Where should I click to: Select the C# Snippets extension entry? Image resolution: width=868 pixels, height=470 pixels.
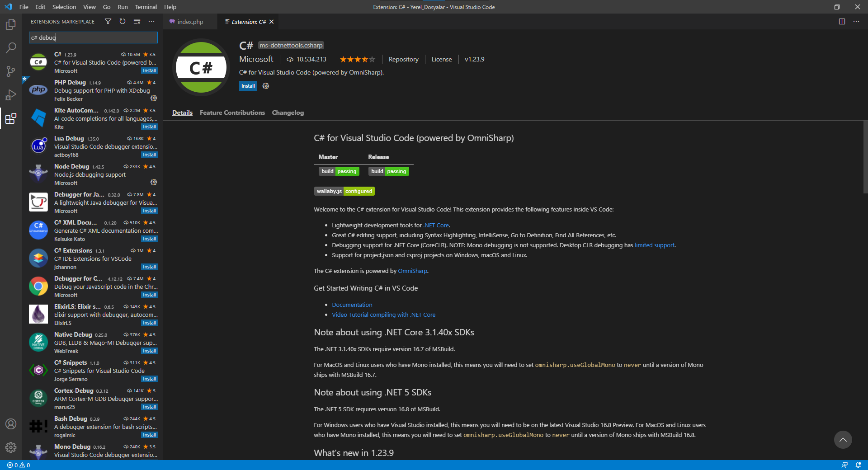point(93,370)
